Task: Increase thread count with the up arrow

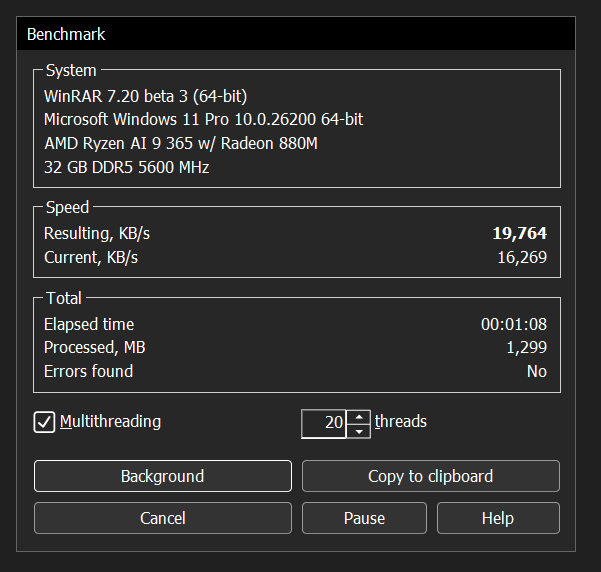Action: click(359, 416)
